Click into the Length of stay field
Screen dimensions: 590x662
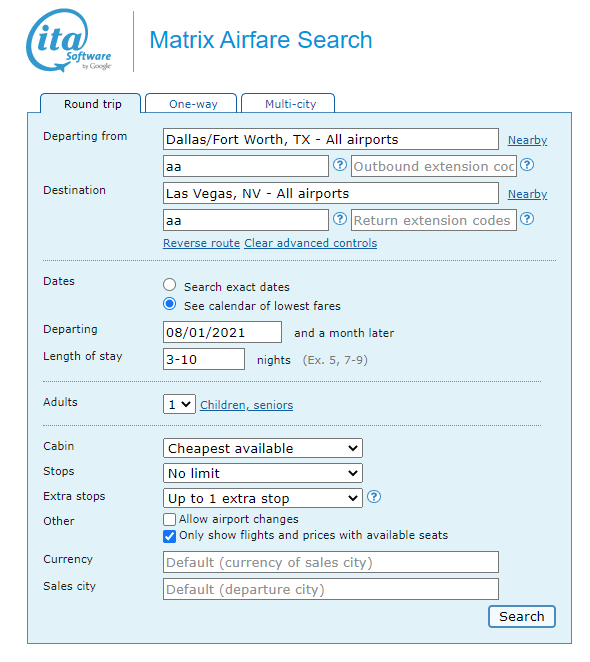coord(204,359)
